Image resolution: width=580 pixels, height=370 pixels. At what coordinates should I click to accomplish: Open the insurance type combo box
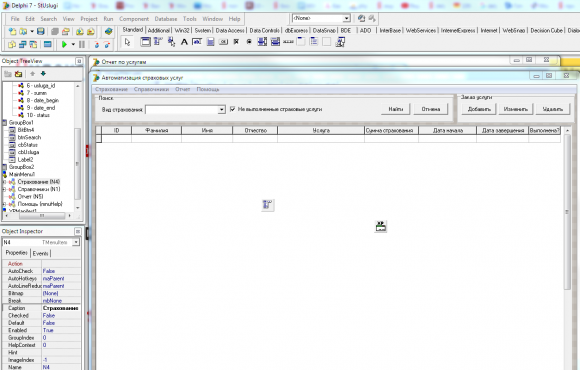(x=185, y=110)
